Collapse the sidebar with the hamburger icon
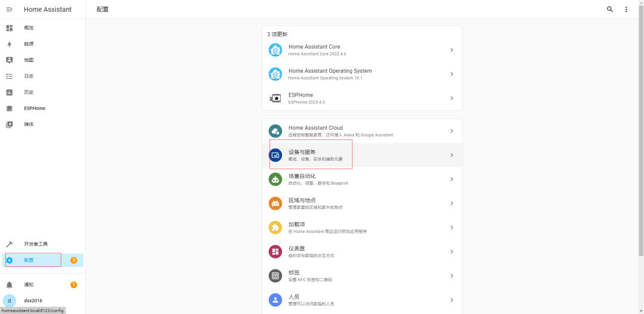 [10, 10]
